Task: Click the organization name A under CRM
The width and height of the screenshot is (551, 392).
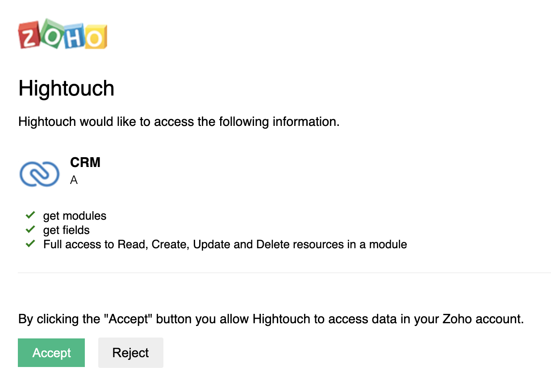Action: (x=74, y=180)
